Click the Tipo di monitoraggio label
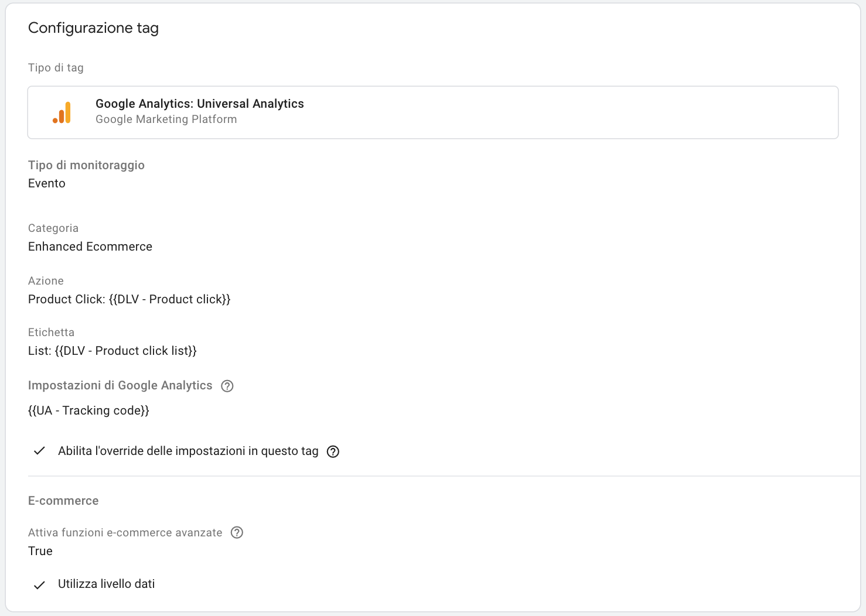Image resolution: width=866 pixels, height=616 pixels. click(86, 165)
